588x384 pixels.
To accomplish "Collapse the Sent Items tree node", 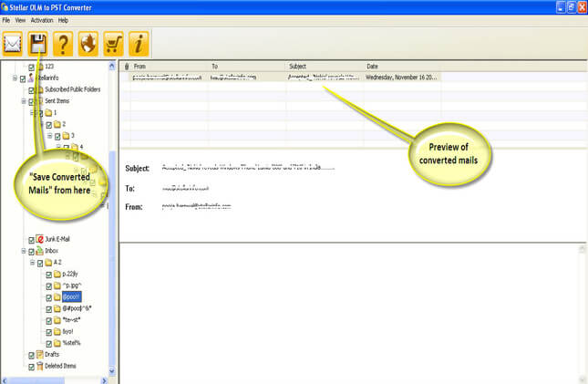I will pyautogui.click(x=24, y=101).
